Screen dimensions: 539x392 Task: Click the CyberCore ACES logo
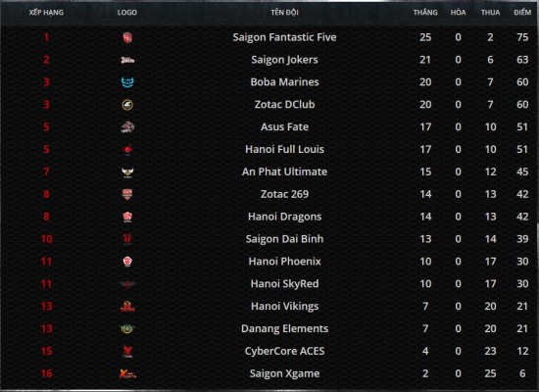127,352
